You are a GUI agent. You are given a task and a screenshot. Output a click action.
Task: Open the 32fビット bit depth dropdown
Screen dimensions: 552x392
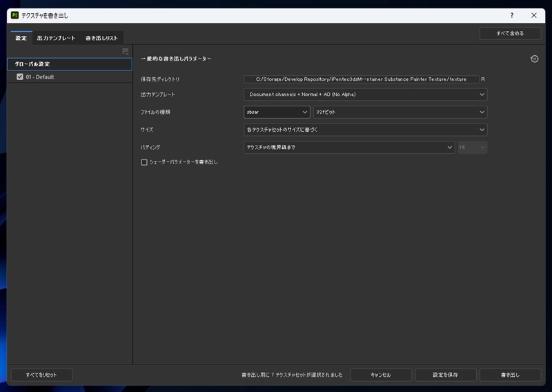(x=400, y=112)
